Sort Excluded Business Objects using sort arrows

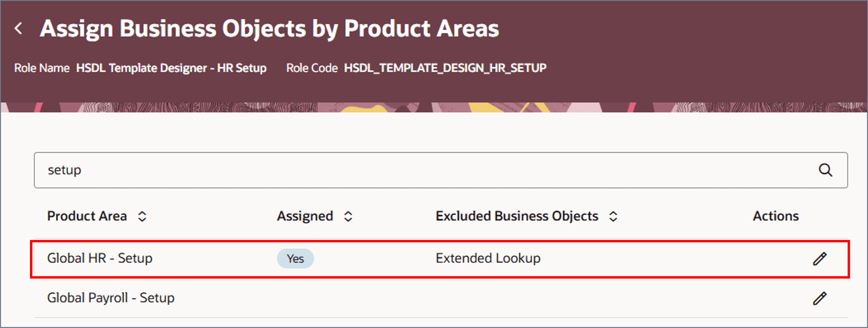[613, 216]
